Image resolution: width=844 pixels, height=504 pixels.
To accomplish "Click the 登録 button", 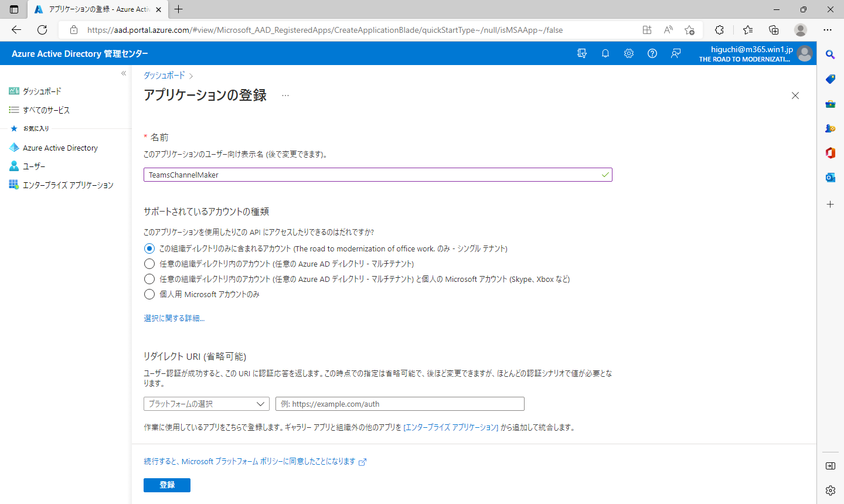I will tap(167, 485).
